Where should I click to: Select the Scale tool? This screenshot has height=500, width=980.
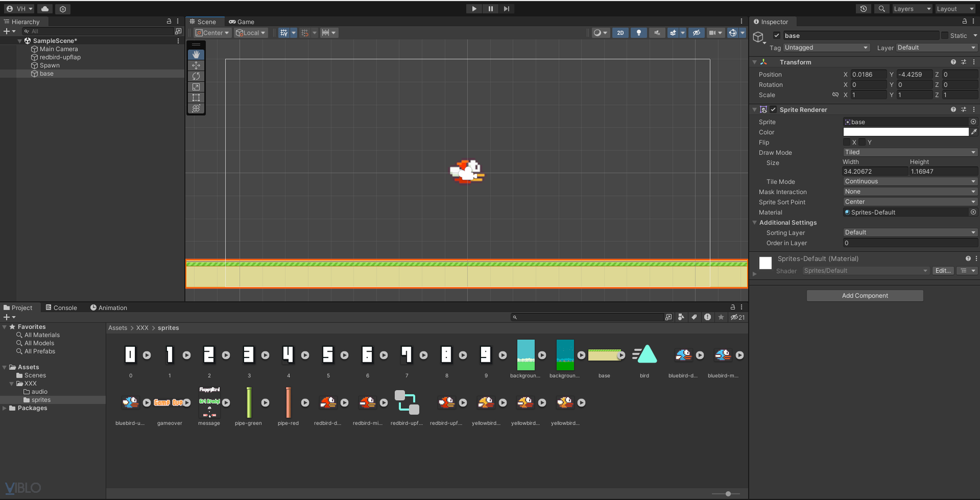(196, 87)
